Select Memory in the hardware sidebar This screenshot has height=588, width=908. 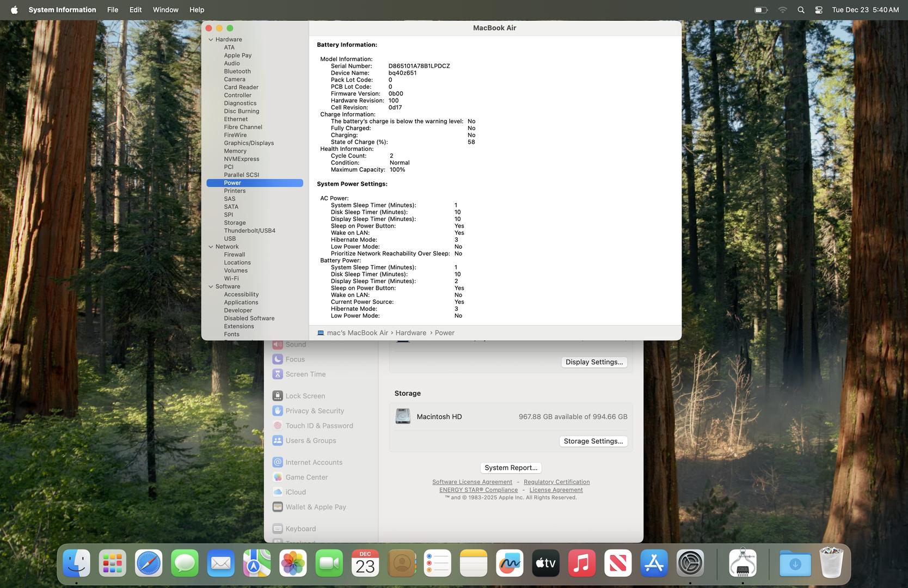click(235, 151)
